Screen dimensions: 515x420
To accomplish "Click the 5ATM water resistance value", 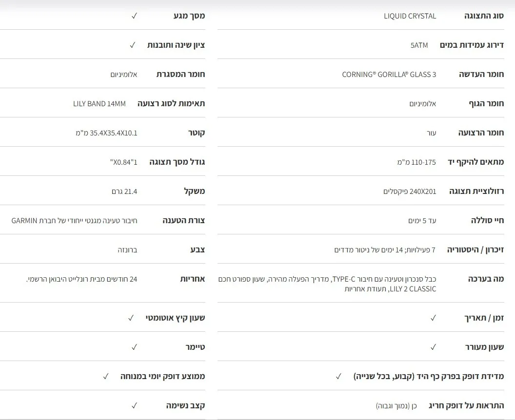I will [419, 45].
